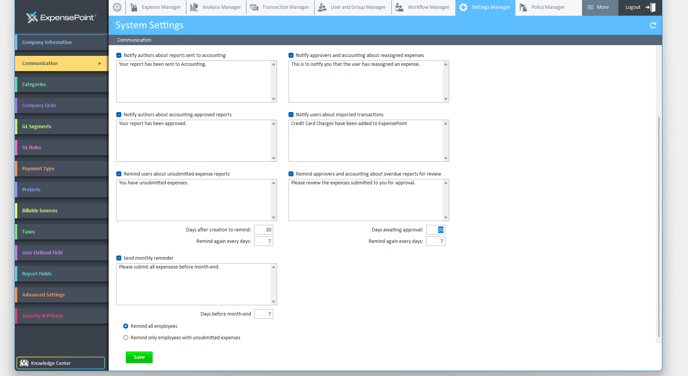Click the Expense Manager icon

[134, 7]
